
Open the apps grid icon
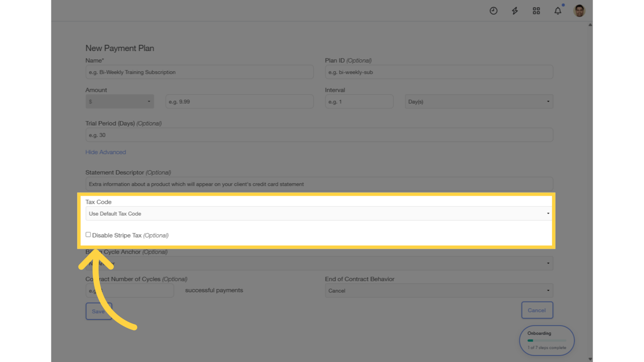tap(536, 10)
